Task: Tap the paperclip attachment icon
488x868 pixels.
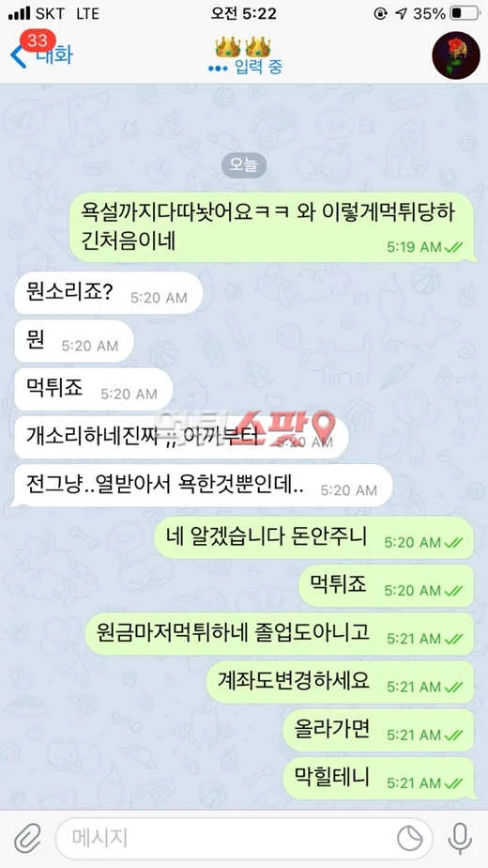Action: [27, 838]
